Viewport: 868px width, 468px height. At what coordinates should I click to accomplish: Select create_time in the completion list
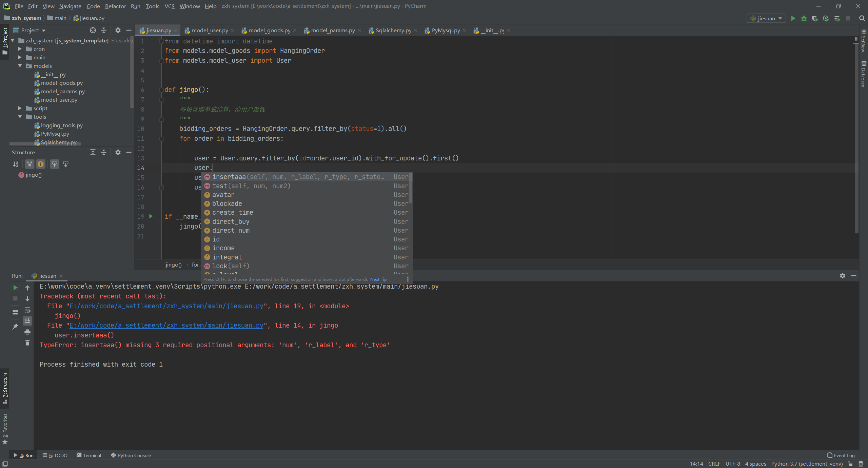pos(233,212)
